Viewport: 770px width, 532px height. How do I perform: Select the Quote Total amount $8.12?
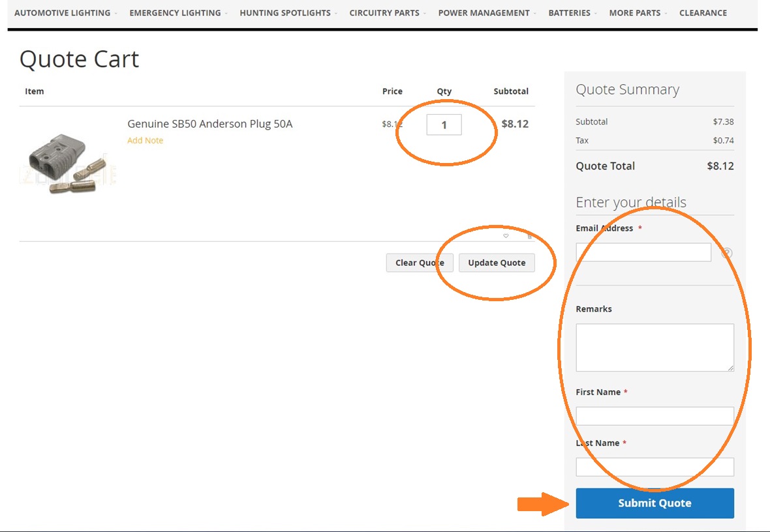(720, 166)
